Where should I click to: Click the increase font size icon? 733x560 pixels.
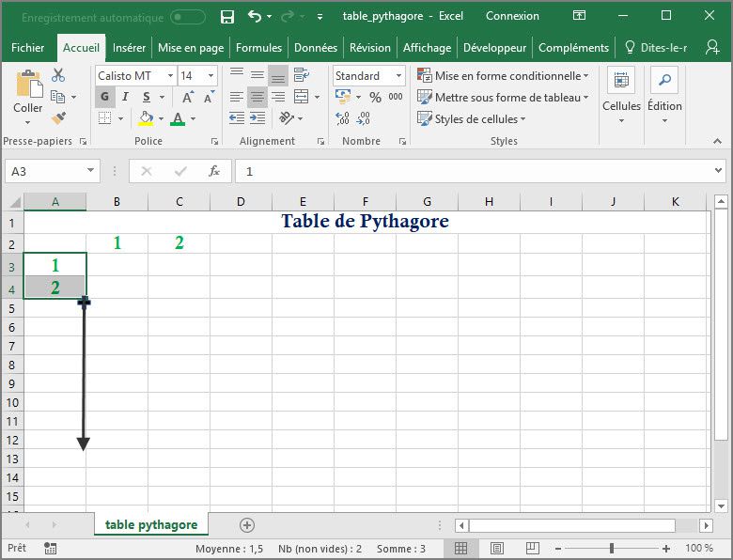188,97
